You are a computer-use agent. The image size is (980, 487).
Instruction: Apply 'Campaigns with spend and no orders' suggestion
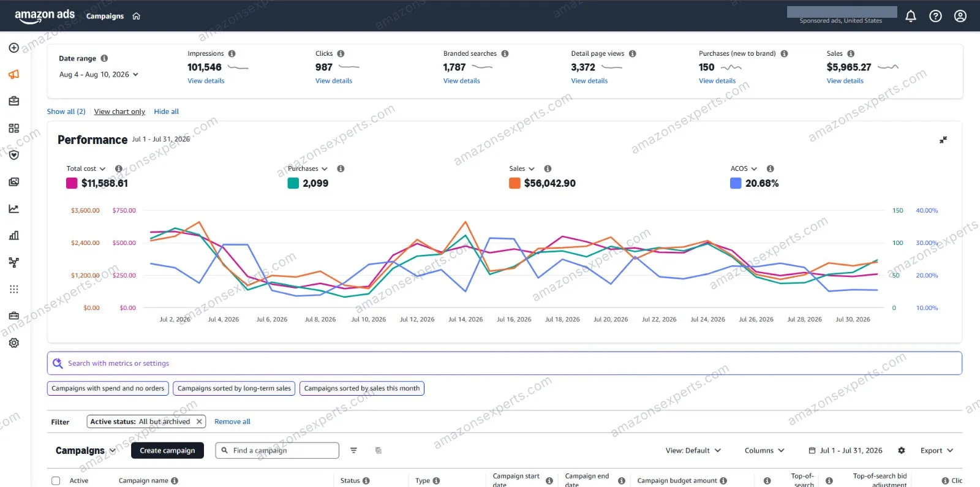pyautogui.click(x=108, y=388)
